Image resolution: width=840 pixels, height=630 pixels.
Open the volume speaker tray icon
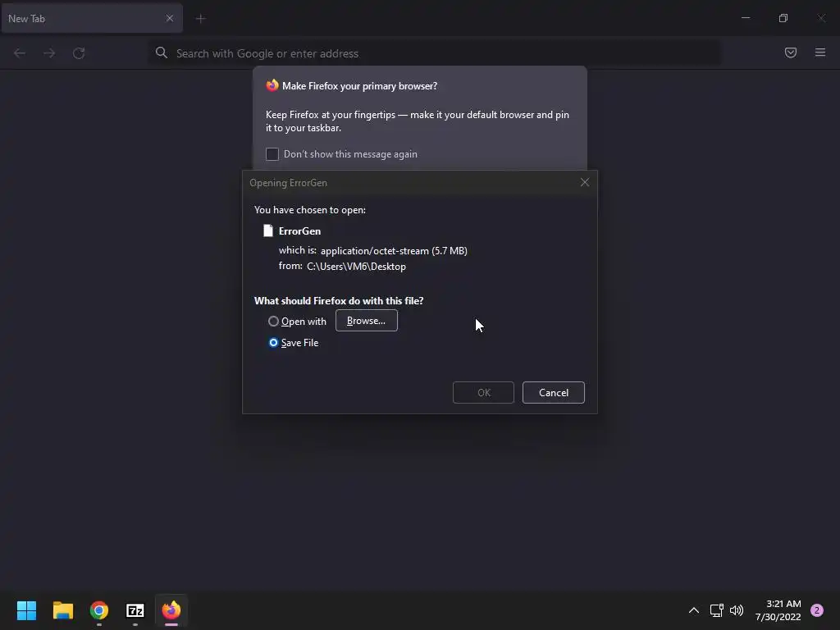coord(737,610)
